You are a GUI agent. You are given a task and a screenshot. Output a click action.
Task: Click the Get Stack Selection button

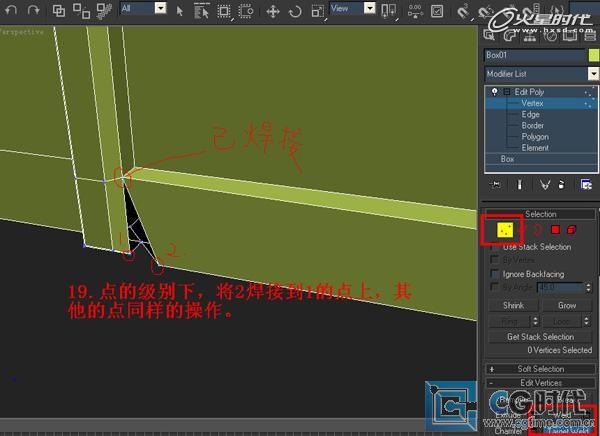[540, 337]
